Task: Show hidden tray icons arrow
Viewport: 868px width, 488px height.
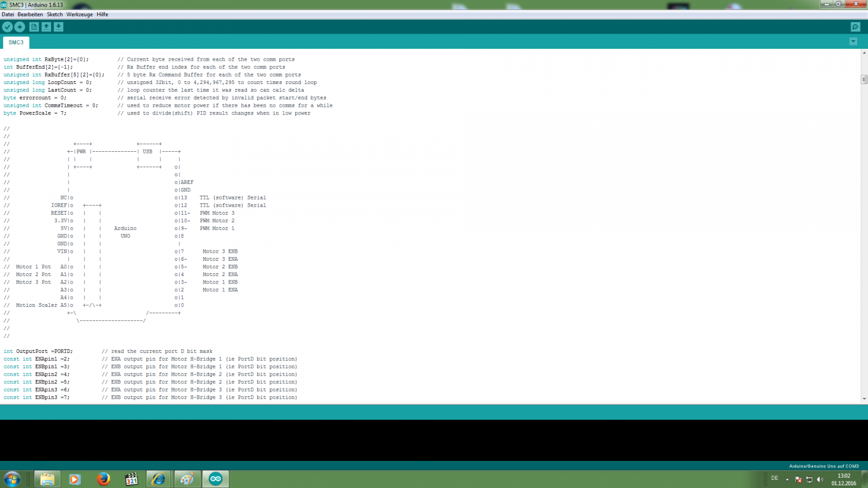Action: click(787, 479)
